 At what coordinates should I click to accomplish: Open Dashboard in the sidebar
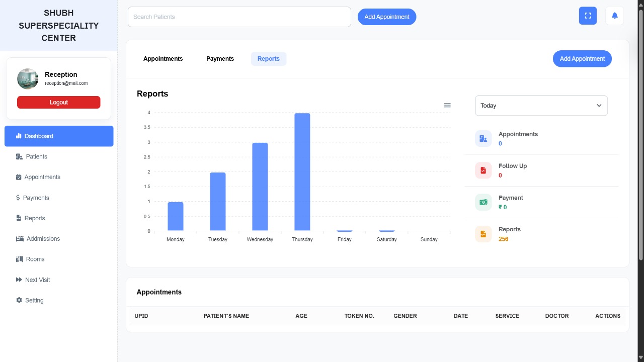pyautogui.click(x=59, y=136)
